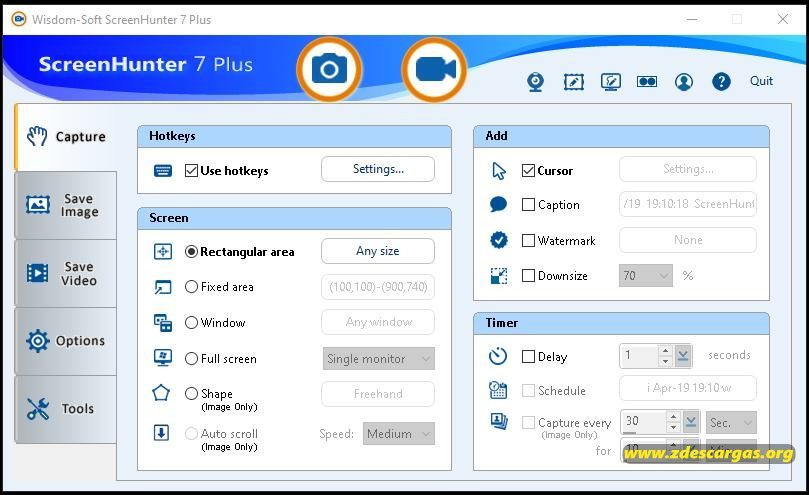Open the webcam tool icon
The height and width of the screenshot is (495, 809).
[536, 82]
